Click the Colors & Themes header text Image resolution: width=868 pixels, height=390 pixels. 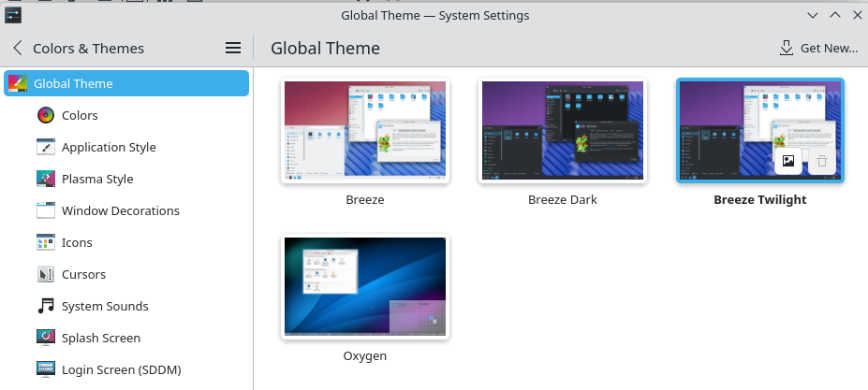tap(89, 48)
